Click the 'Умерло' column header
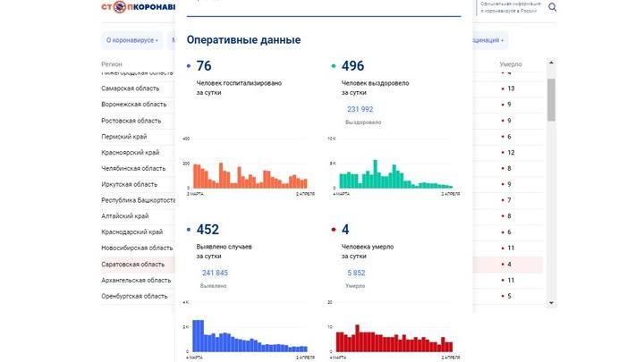This screenshot has width=644, height=362. [x=511, y=64]
